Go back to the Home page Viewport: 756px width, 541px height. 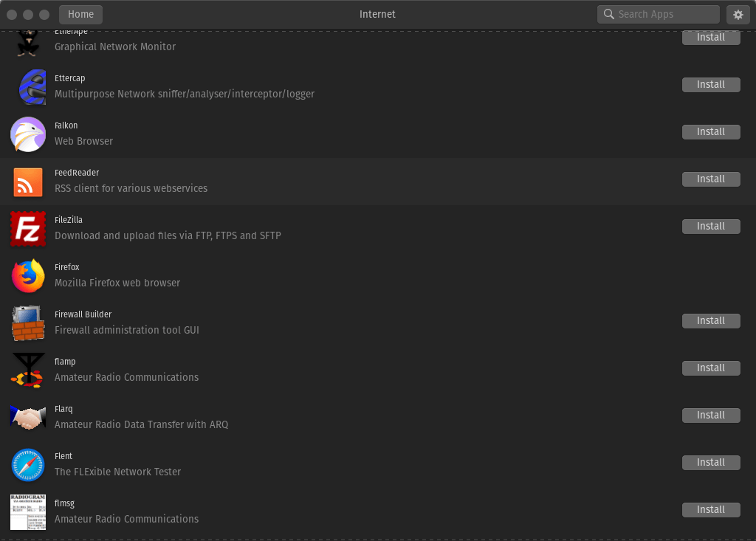pos(80,14)
